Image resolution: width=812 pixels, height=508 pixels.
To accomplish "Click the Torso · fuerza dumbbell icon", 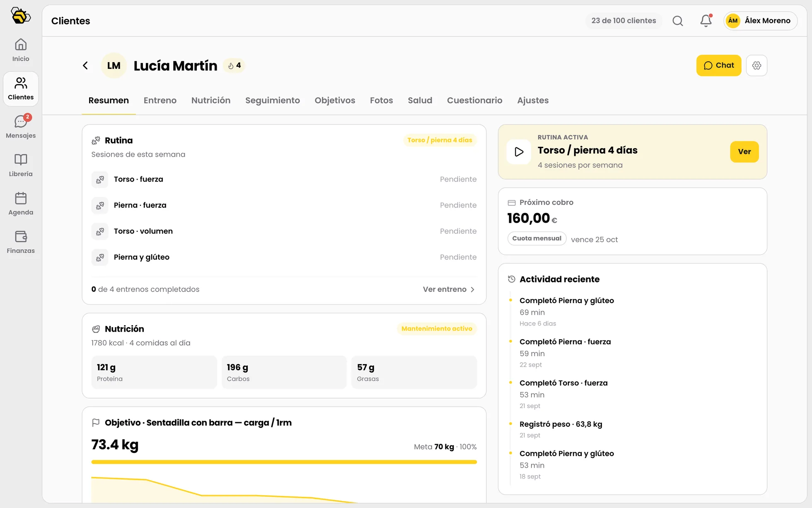I will pos(100,180).
